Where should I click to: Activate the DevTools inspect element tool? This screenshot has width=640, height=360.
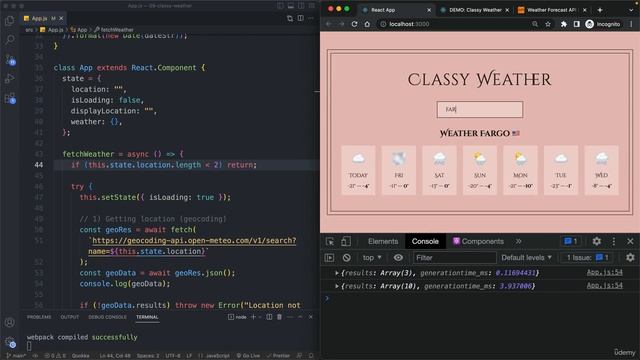pyautogui.click(x=330, y=241)
